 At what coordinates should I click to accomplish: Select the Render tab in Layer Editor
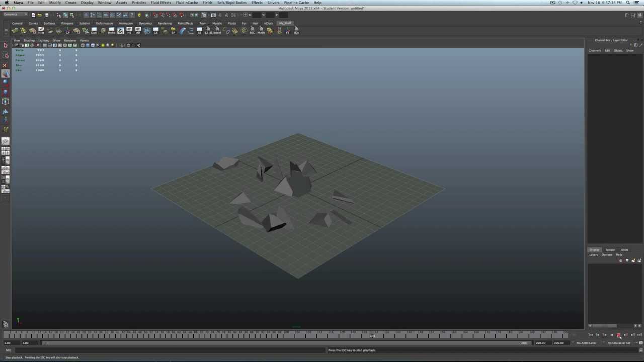pos(610,249)
